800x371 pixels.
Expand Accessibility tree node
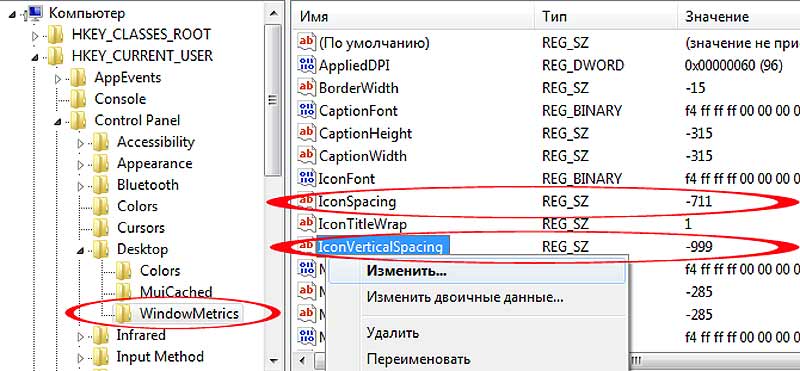click(x=81, y=143)
